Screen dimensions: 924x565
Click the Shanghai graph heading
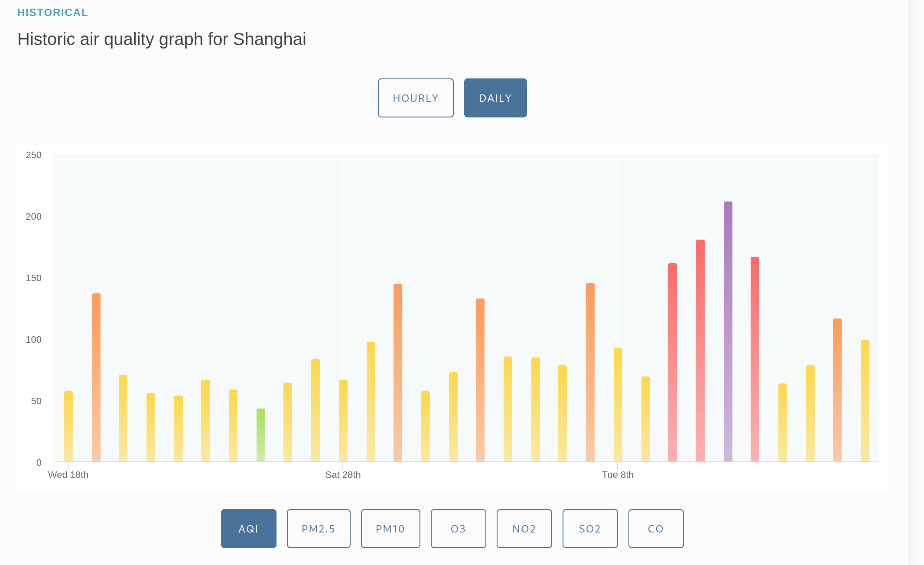162,39
